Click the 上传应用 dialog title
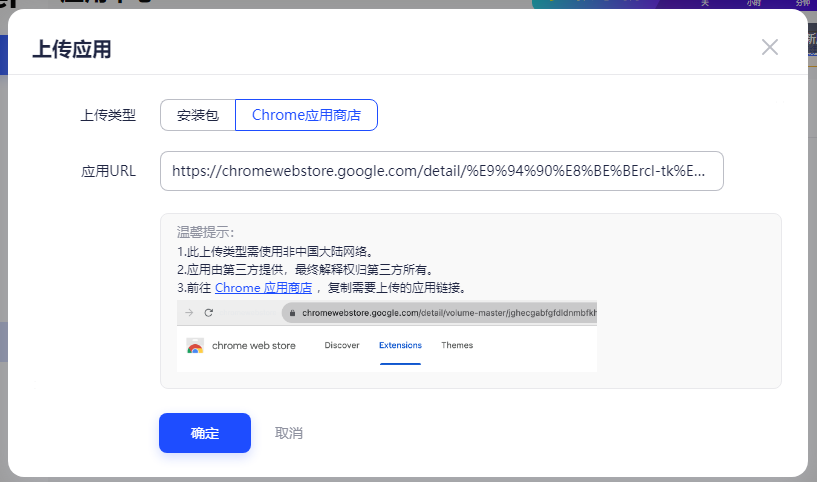 [72, 48]
